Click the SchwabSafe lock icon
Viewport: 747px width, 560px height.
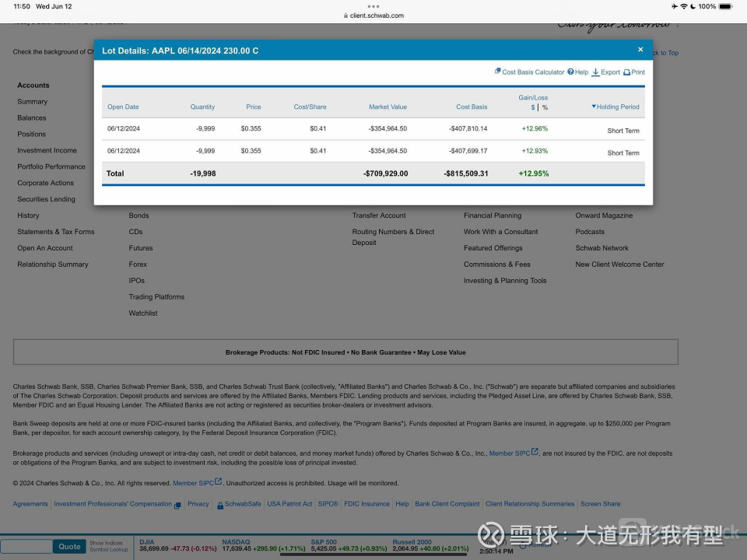pos(220,505)
